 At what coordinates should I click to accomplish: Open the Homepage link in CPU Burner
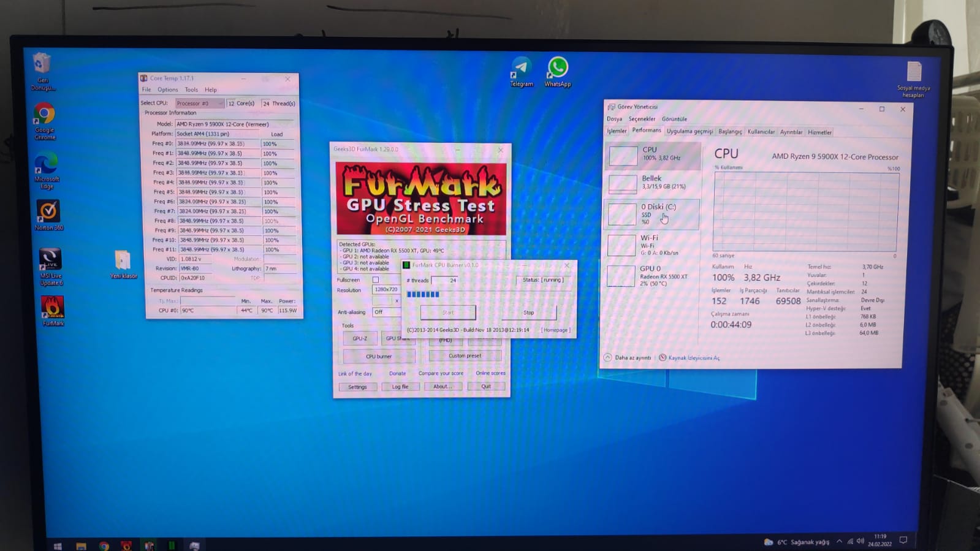(555, 330)
